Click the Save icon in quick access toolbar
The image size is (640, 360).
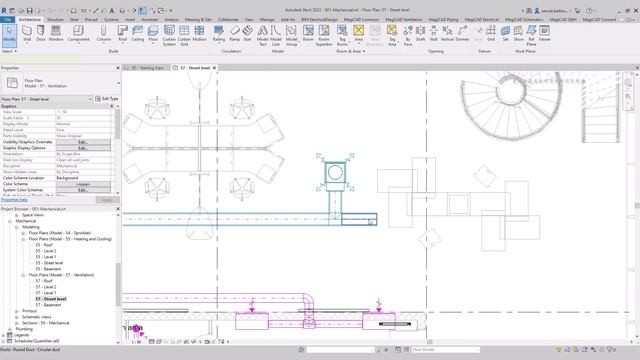click(x=29, y=11)
